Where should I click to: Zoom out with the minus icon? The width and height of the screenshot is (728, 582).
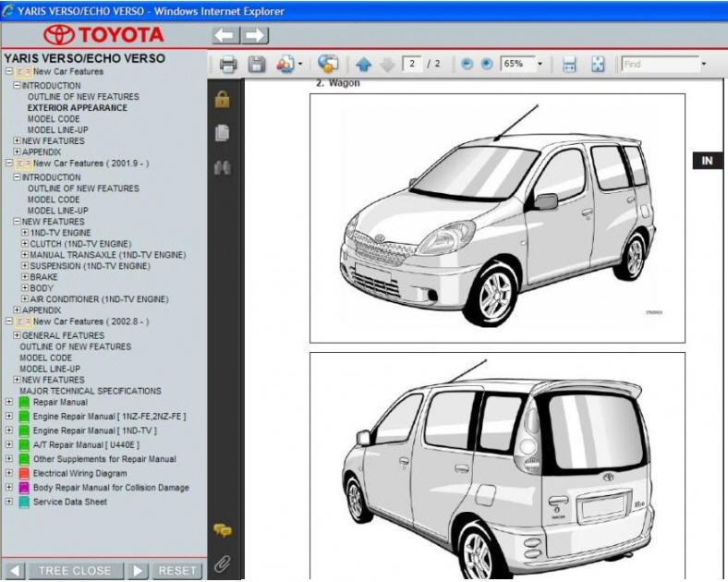tap(467, 64)
